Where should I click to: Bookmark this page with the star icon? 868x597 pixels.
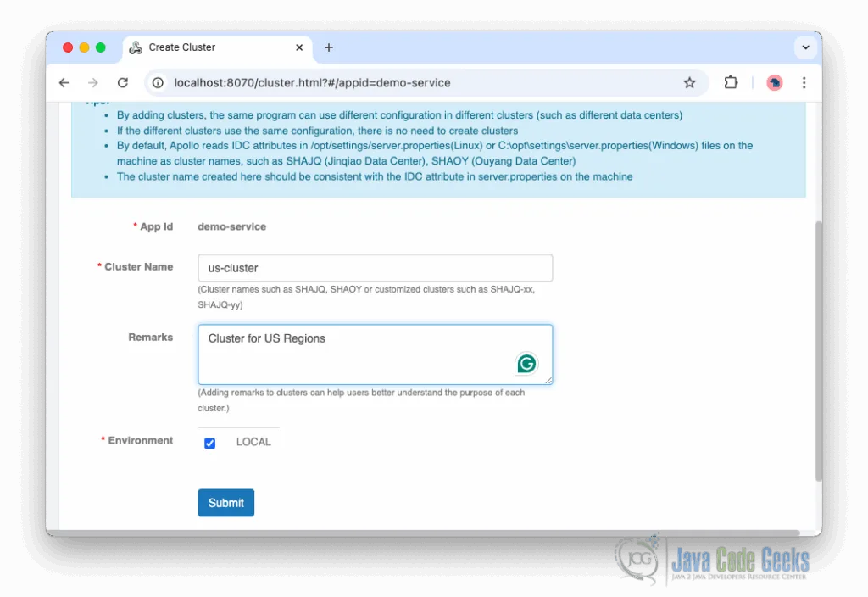(689, 82)
